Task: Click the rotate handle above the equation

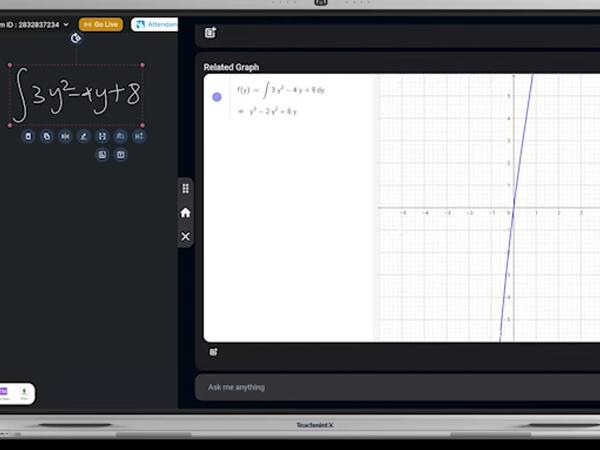Action: click(76, 38)
